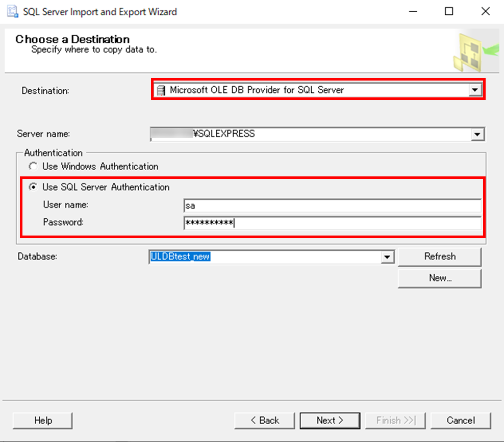504x442 pixels.
Task: Open the Database dropdown arrow
Action: [x=387, y=257]
